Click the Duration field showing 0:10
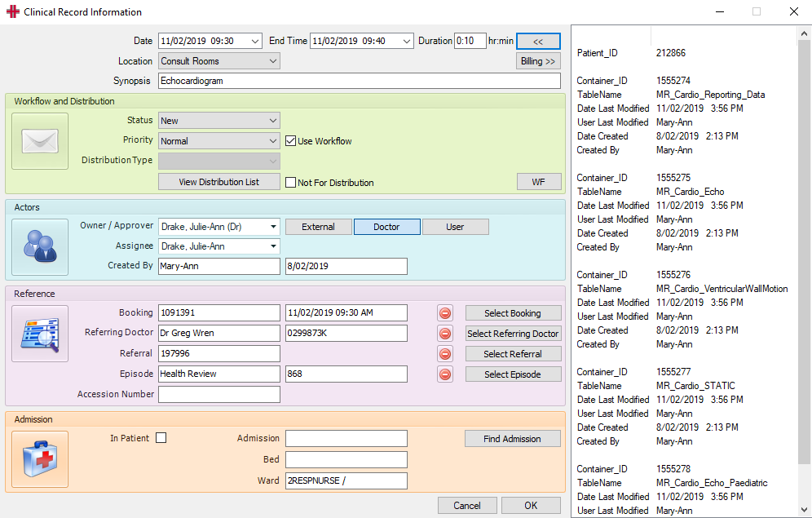 tap(470, 41)
